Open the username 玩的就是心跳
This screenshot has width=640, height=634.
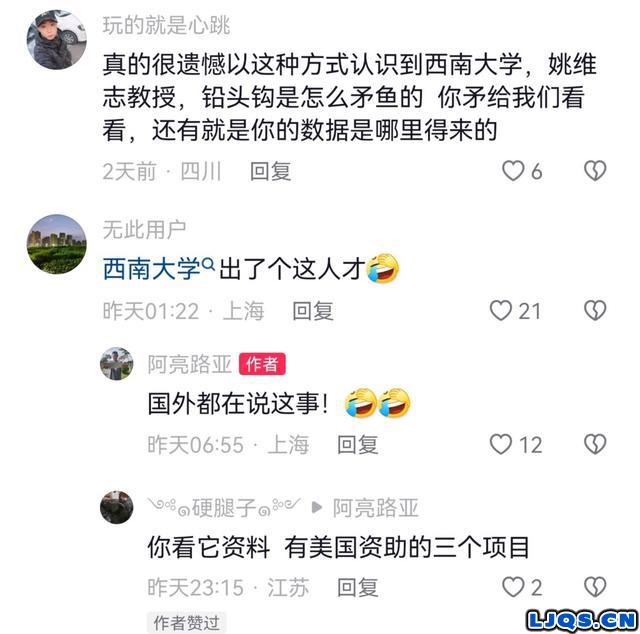coord(167,25)
